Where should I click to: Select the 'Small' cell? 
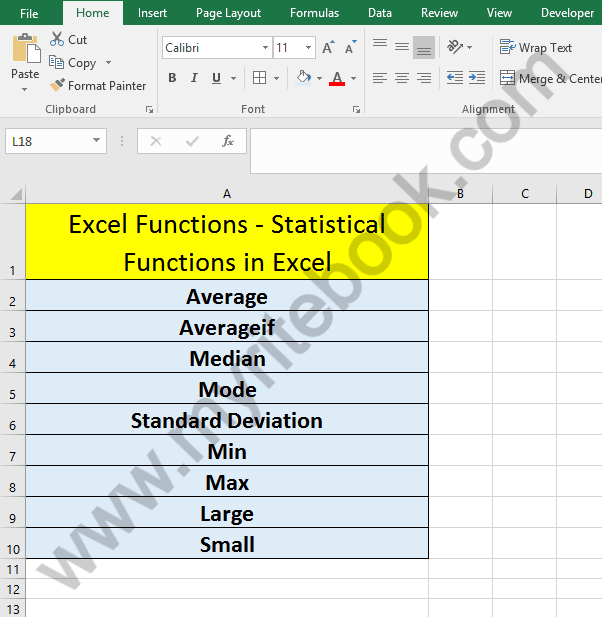coord(227,544)
